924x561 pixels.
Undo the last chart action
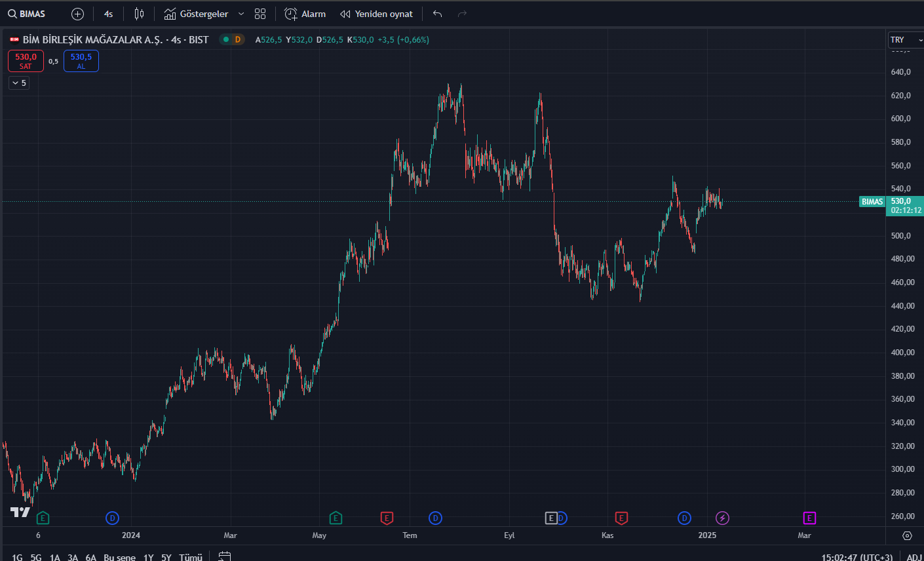pyautogui.click(x=438, y=14)
